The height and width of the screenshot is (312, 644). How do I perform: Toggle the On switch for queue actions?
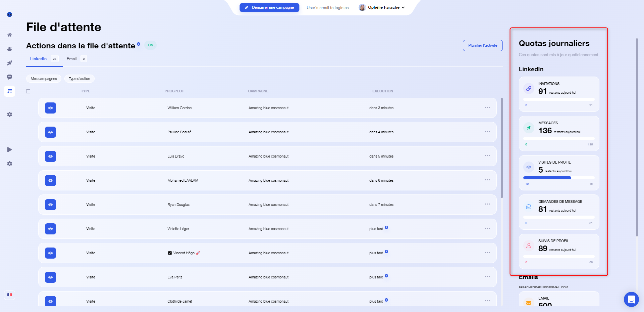tap(150, 45)
